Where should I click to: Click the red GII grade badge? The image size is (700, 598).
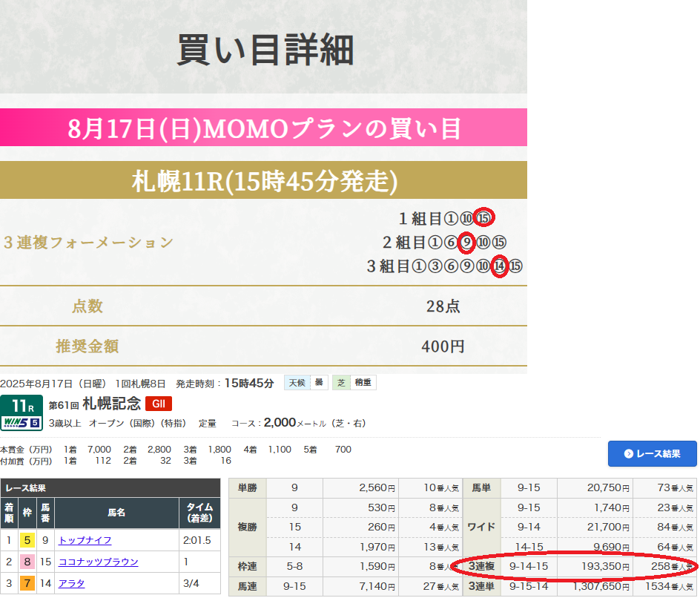159,404
